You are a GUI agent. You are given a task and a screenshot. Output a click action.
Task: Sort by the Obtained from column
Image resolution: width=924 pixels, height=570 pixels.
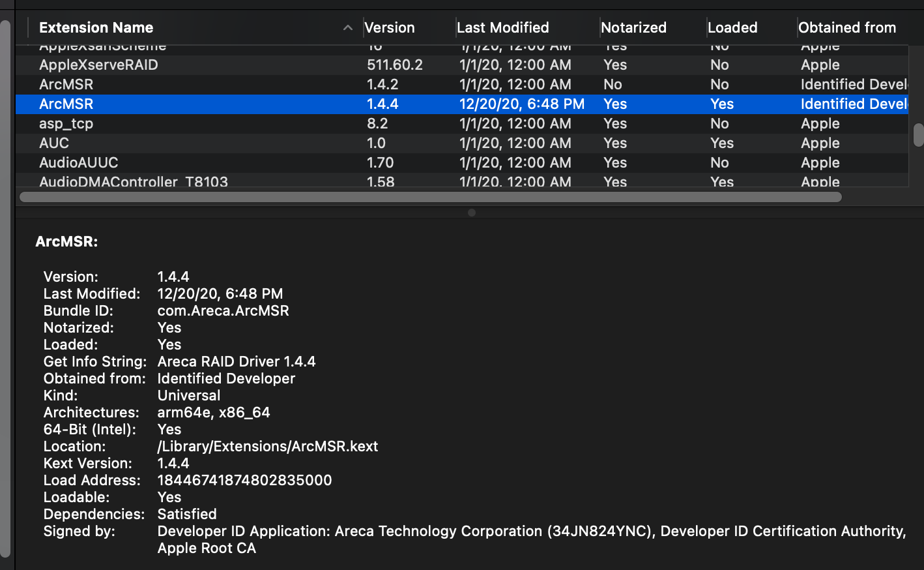point(847,27)
